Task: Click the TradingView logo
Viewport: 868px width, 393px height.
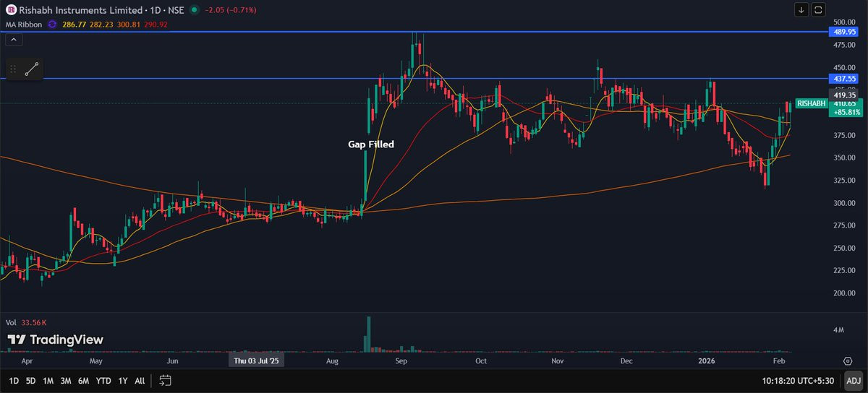Action: (56, 340)
